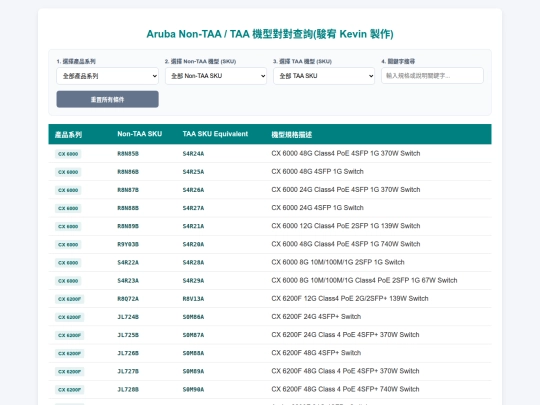Select Non-TAA SKU cell JL725B

coord(128,335)
